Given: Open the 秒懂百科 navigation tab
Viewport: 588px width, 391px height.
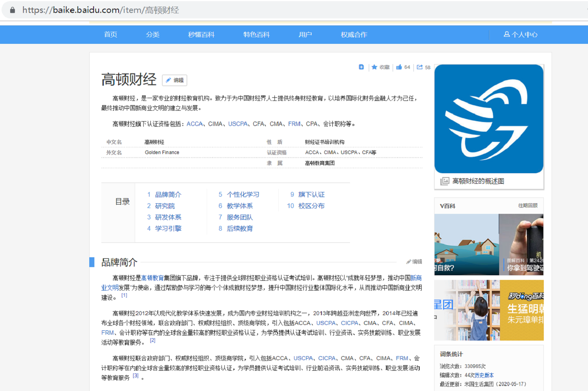Looking at the screenshot, I should (201, 34).
